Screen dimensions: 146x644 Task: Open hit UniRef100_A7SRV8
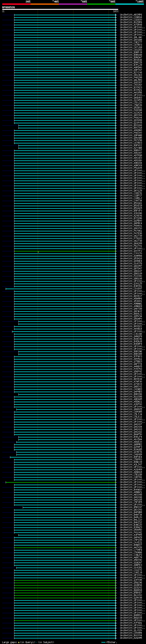point(131,25)
